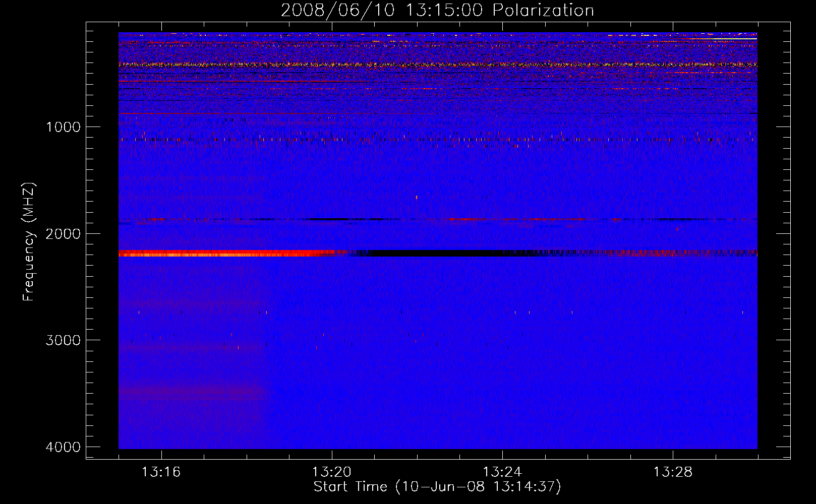Click the 3000 frequency tick label
This screenshot has width=816, height=504.
pos(63,340)
